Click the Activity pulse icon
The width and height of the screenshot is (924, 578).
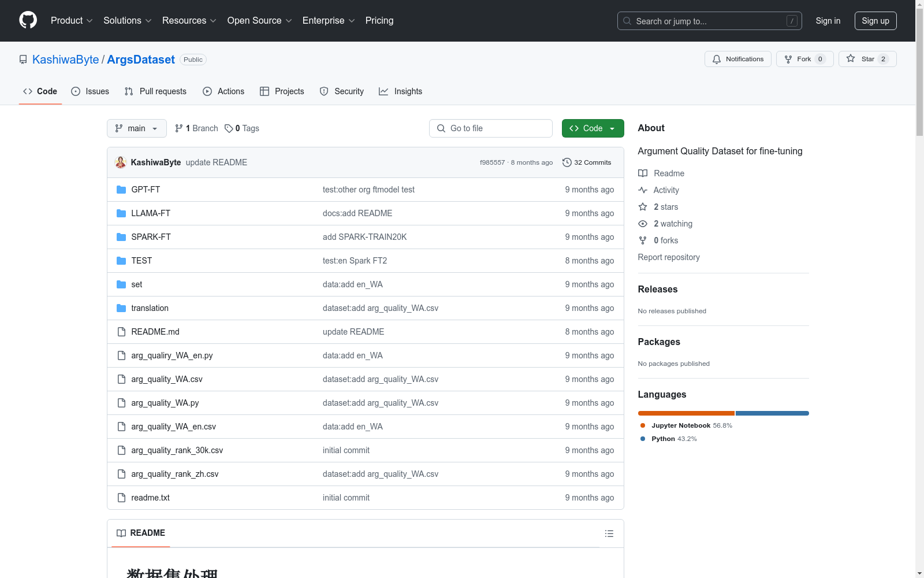pyautogui.click(x=643, y=190)
